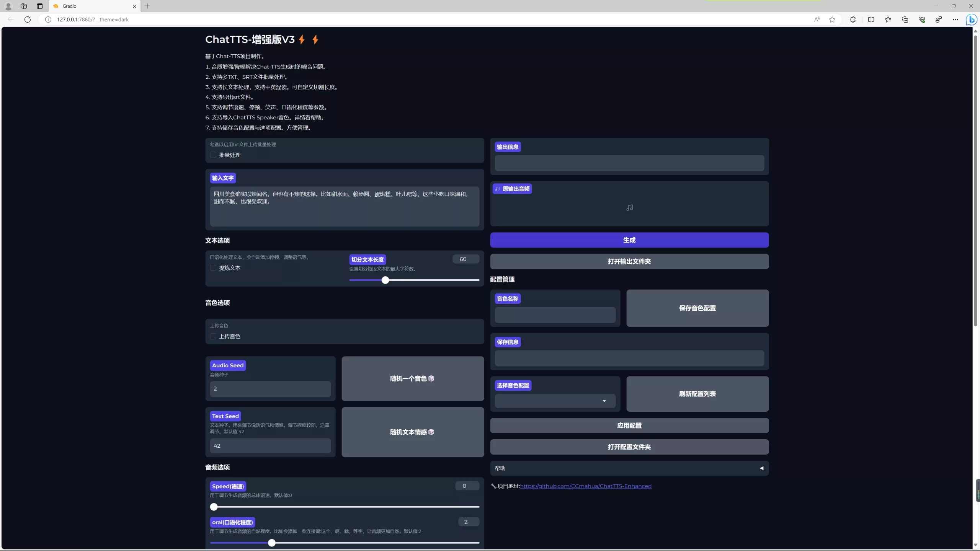Screen dimensions: 980x551
Task: Toggle split screen browser icon
Action: coord(871,20)
